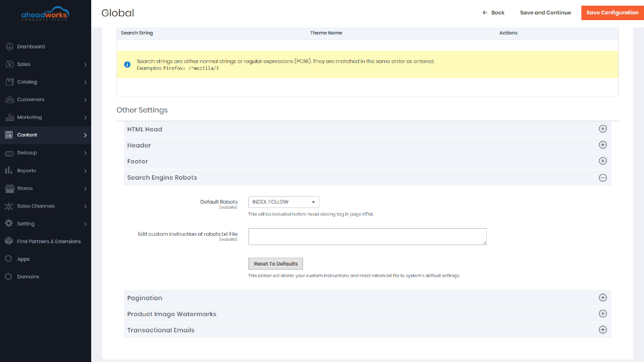Expand the Stores menu chevron
644x362 pixels.
point(86,189)
